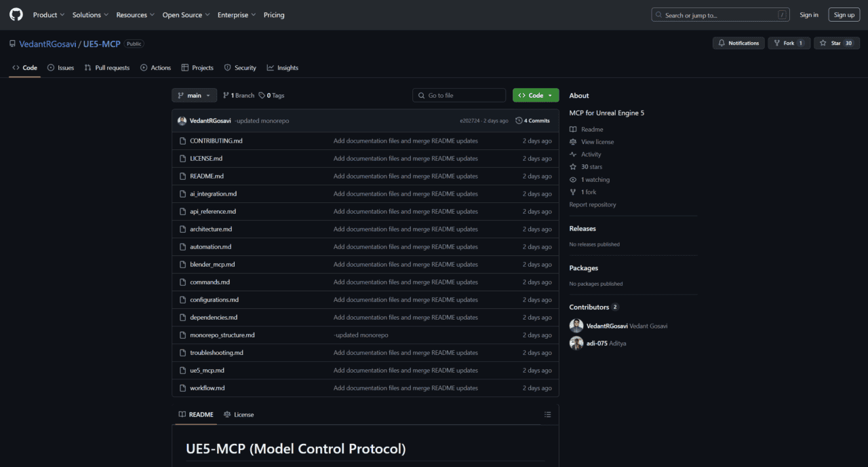Screen dimensions: 868x467
Task: Open the CONTRIBUTING.md file
Action: [x=216, y=141]
